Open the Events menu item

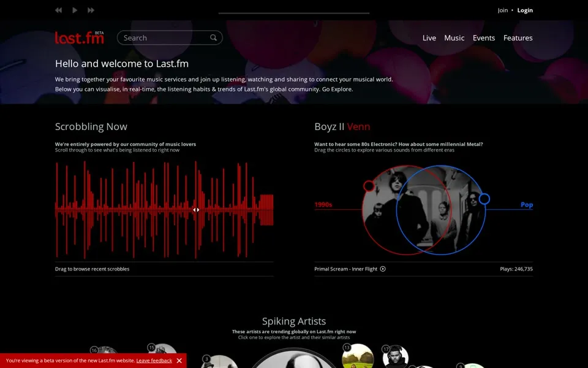[x=484, y=38]
